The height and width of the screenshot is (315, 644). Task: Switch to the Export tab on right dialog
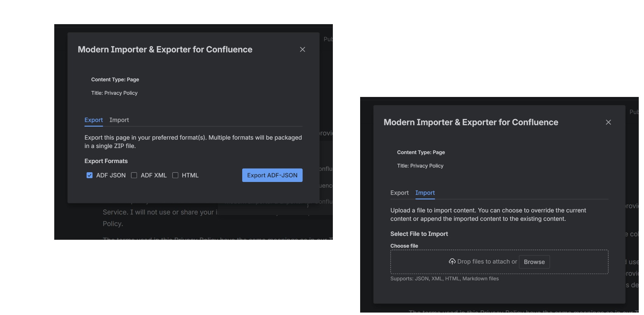pos(399,192)
